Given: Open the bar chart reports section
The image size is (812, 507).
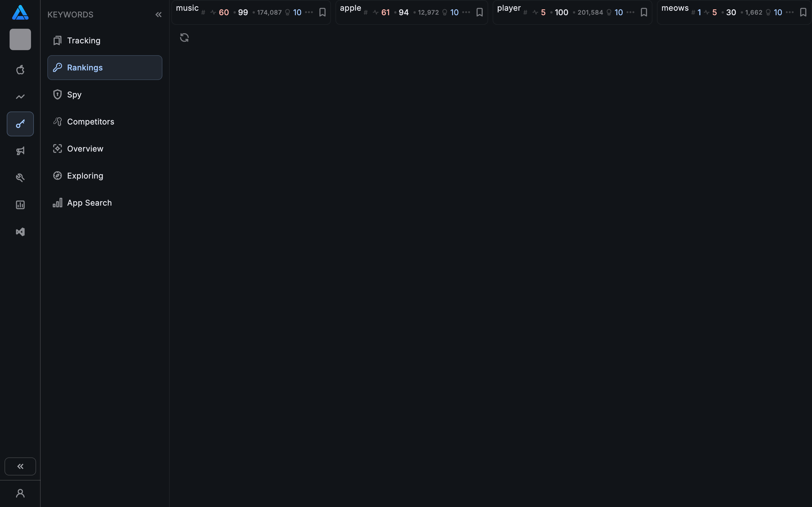Looking at the screenshot, I should pyautogui.click(x=20, y=205).
